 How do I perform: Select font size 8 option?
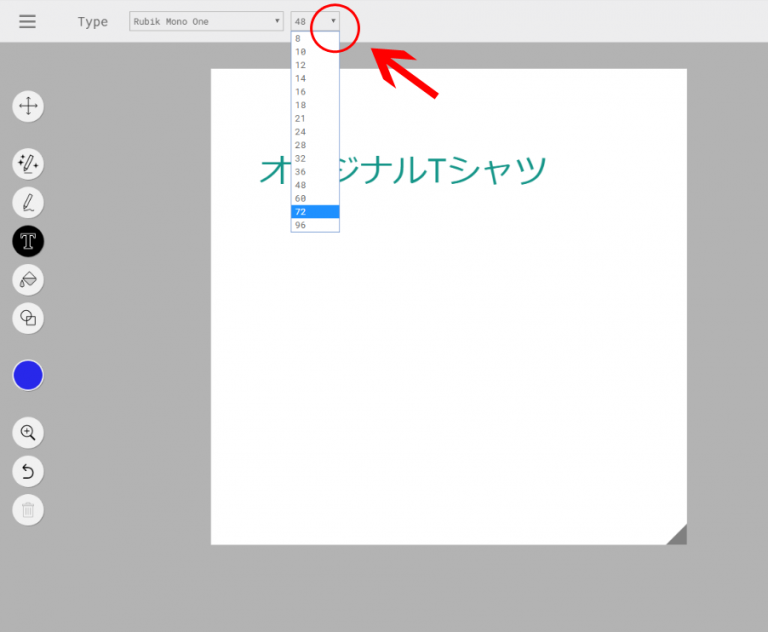pyautogui.click(x=315, y=38)
